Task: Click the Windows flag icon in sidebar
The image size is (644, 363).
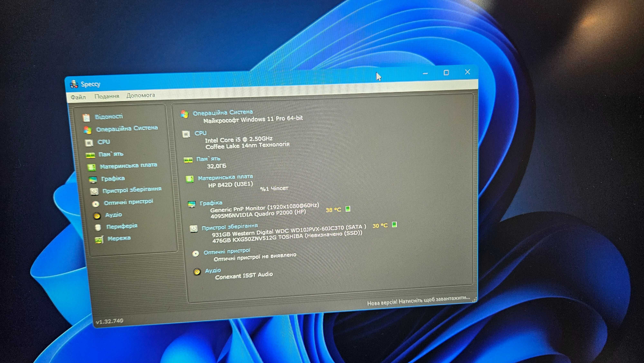Action: [x=87, y=130]
